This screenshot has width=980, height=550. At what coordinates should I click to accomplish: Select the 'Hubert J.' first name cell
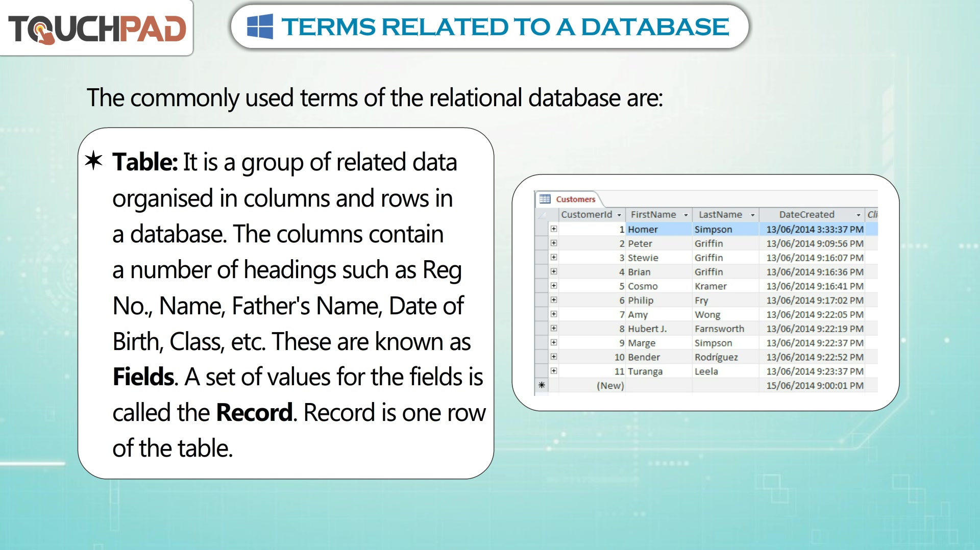658,329
